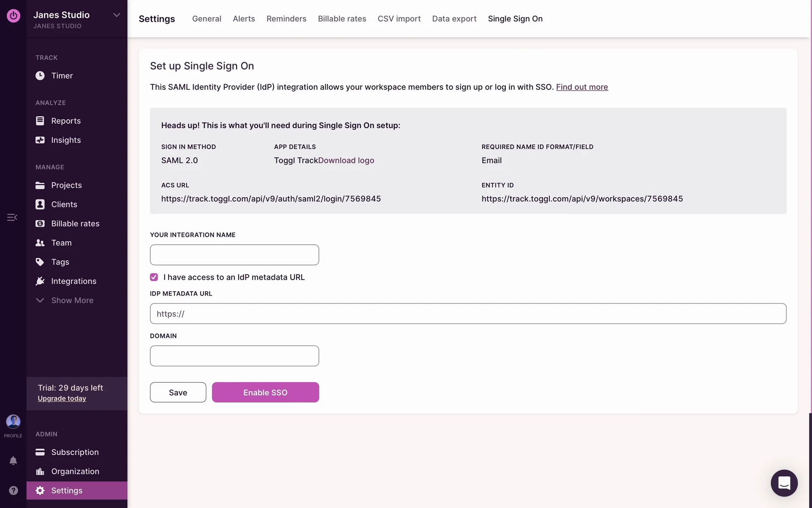Open the chat support bubble icon
The height and width of the screenshot is (508, 812).
coord(784,483)
